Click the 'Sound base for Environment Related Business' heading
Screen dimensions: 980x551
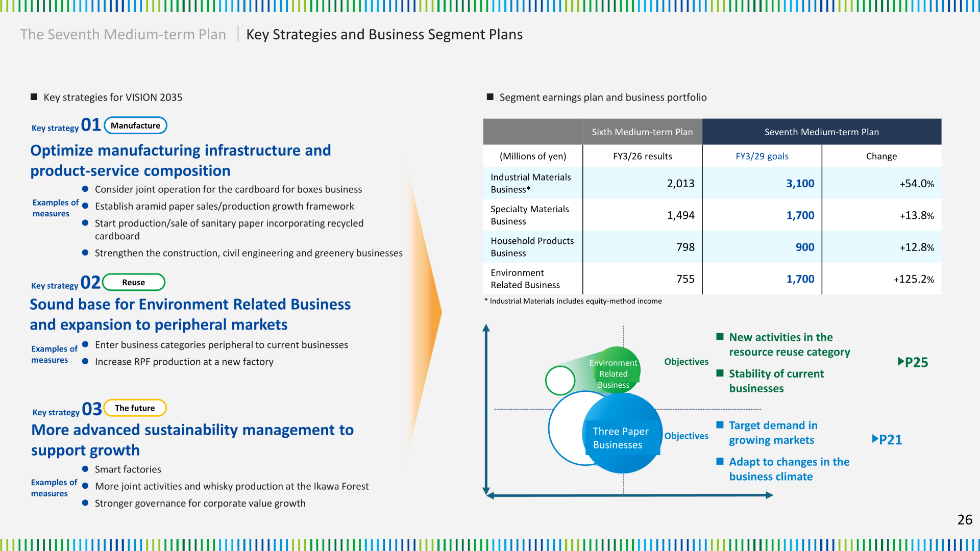tap(190, 314)
